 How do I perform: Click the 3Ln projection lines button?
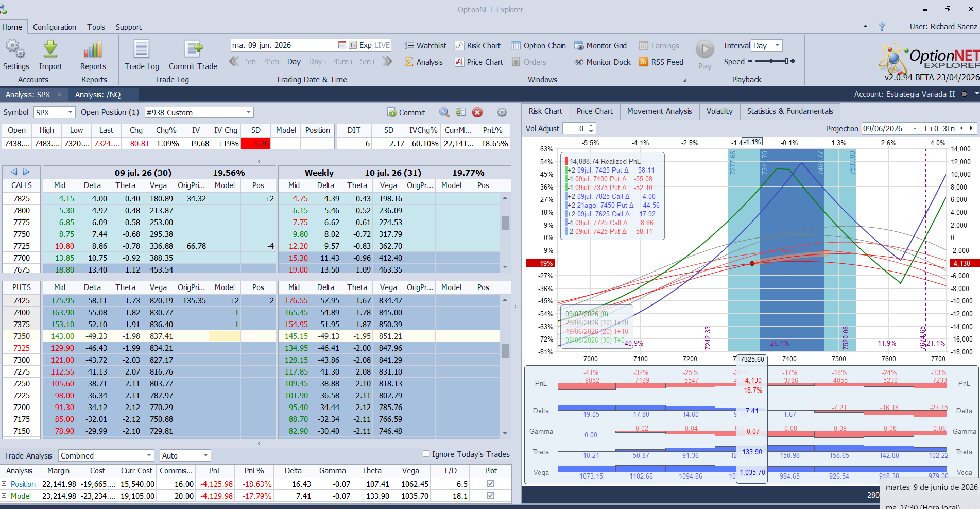949,129
